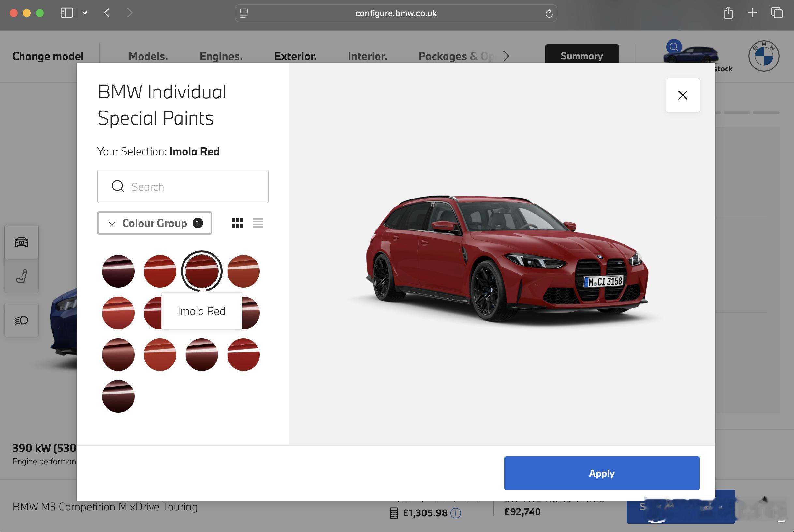Open the finance calculator icon
Image resolution: width=794 pixels, height=532 pixels.
[x=394, y=513]
